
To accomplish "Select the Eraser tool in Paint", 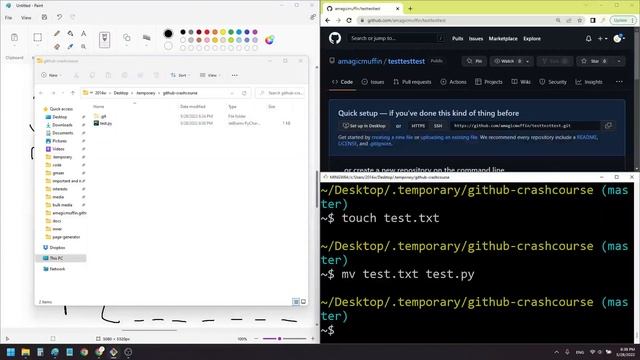I will tap(57, 47).
